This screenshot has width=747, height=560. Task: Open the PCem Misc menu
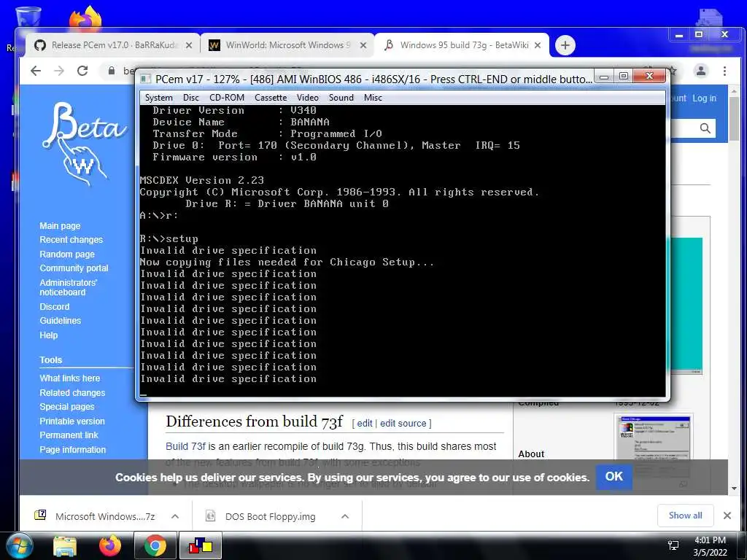click(x=373, y=98)
